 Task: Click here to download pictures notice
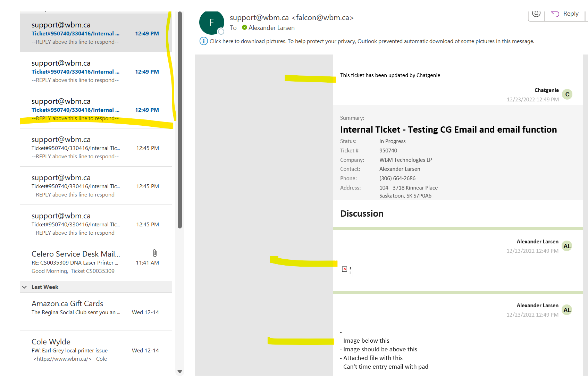pos(371,41)
